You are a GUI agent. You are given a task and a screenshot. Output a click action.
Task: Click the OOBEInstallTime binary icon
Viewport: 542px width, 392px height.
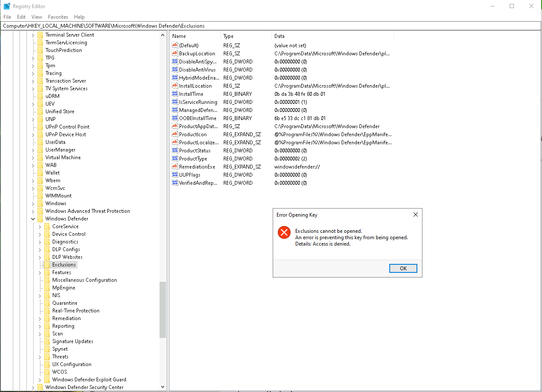click(174, 118)
